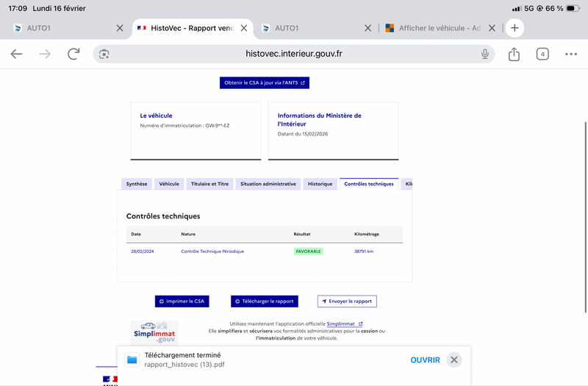Dismiss the download finished banner
Screen dimensions: 588x386
[x=454, y=360]
